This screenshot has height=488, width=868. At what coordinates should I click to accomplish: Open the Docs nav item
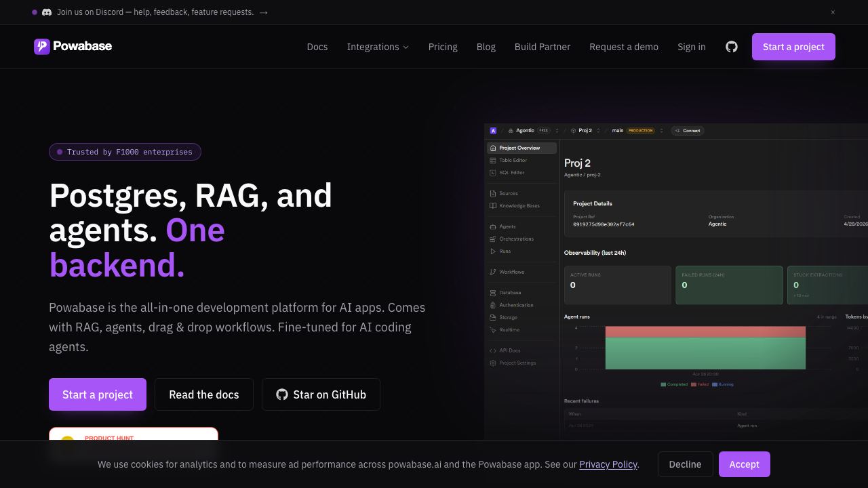(317, 47)
